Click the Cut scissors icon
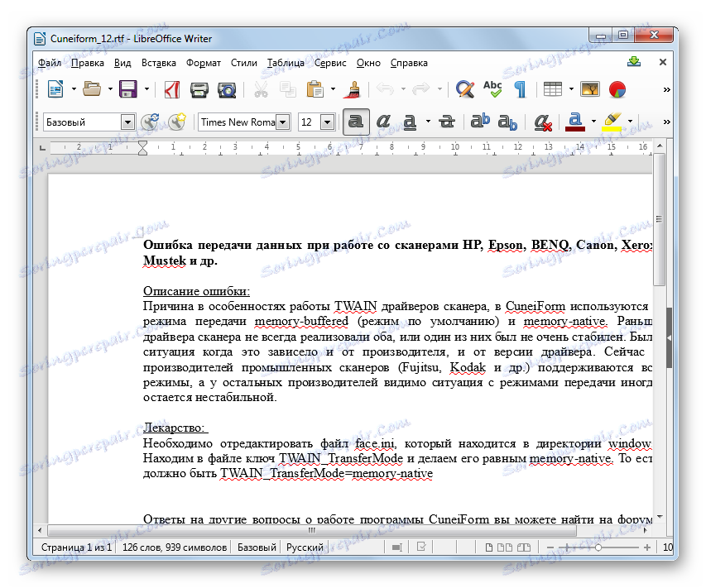Image resolution: width=706 pixels, height=588 pixels. (x=261, y=89)
